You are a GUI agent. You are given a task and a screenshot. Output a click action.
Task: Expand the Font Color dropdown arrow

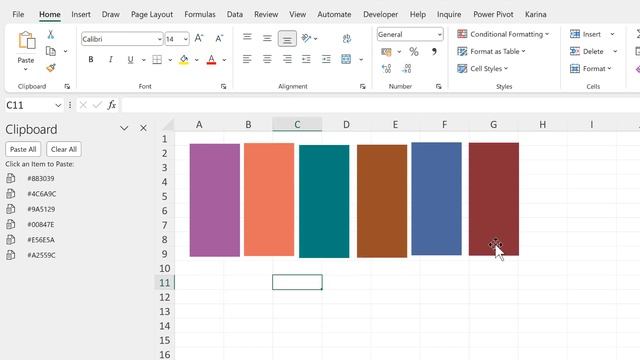click(224, 60)
